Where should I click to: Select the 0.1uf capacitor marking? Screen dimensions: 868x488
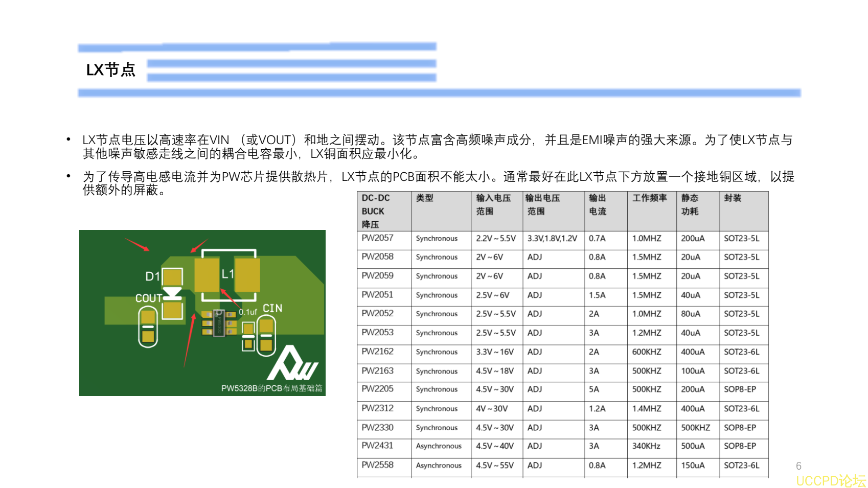[247, 311]
